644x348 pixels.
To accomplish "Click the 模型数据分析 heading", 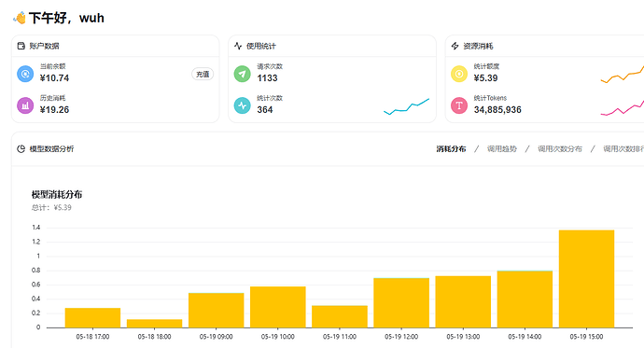I will pos(51,148).
